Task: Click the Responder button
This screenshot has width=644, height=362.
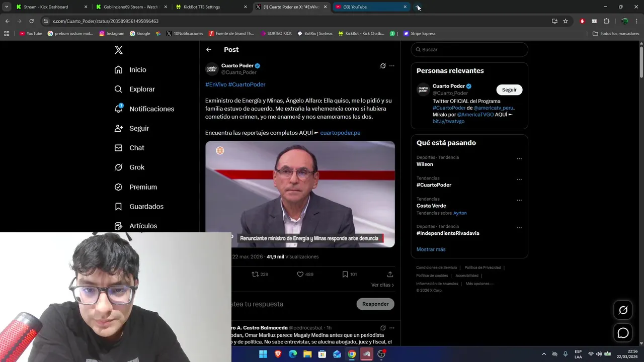Action: 375,304
